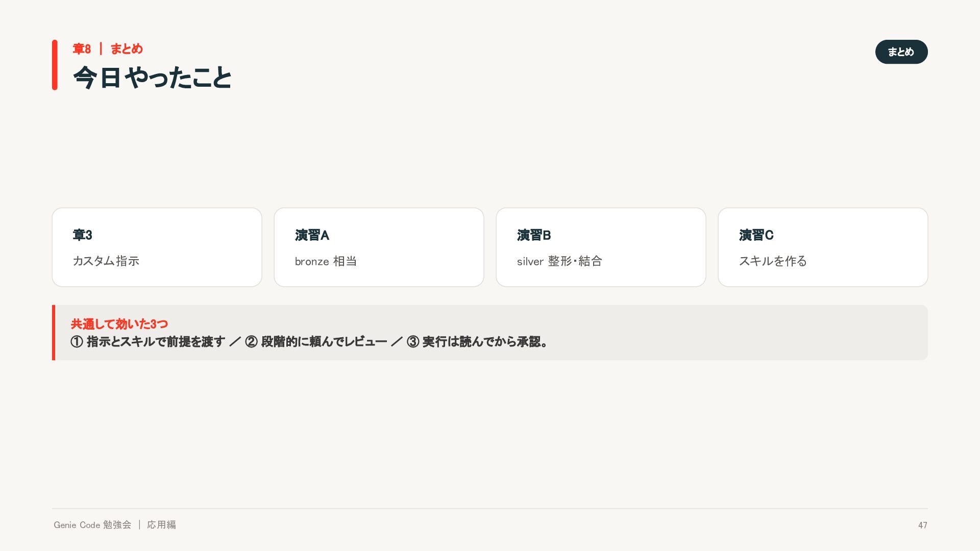The image size is (980, 551).
Task: Click the bronze 相当 text
Action: tap(326, 261)
